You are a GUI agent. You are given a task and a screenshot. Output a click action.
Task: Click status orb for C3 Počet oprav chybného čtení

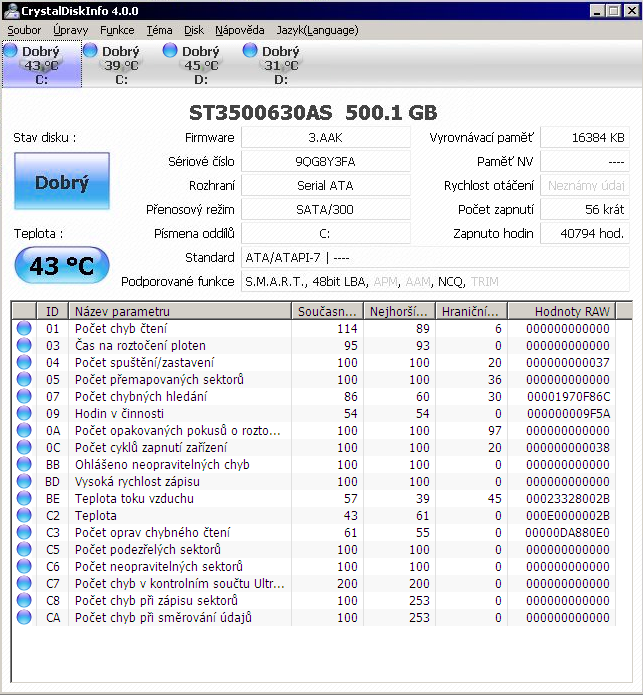pyautogui.click(x=24, y=532)
